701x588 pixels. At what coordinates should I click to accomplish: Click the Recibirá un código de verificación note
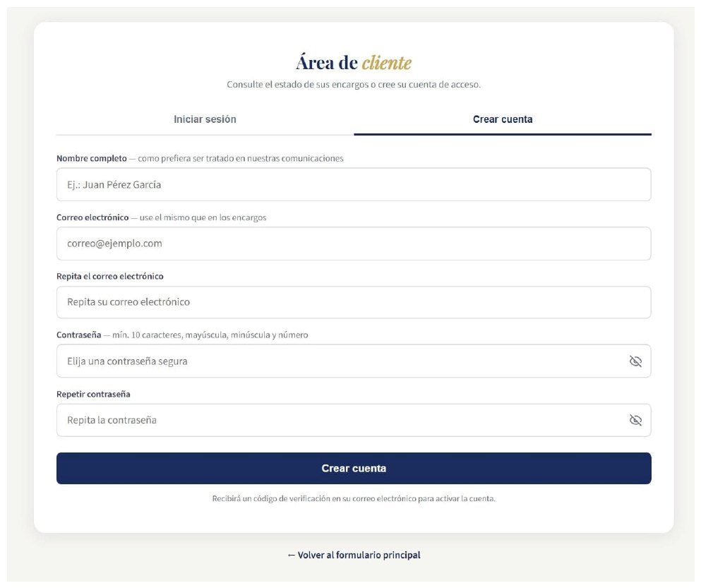(x=354, y=498)
